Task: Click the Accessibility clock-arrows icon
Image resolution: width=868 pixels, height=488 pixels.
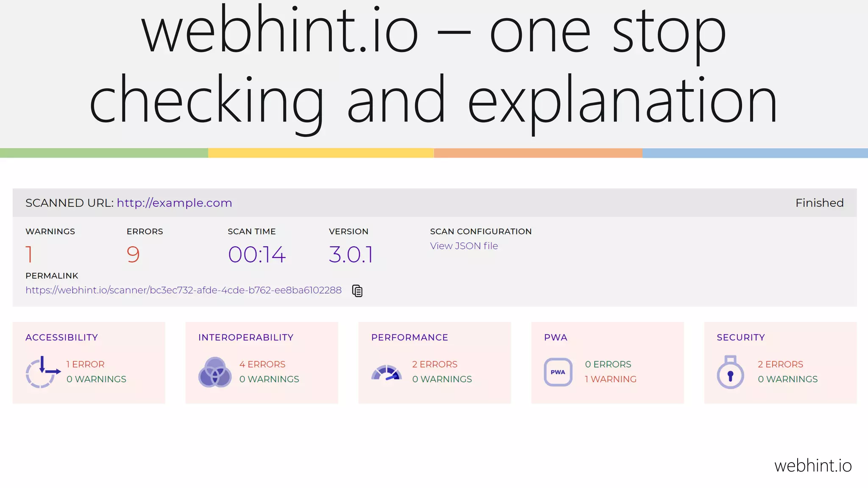Action: tap(43, 372)
